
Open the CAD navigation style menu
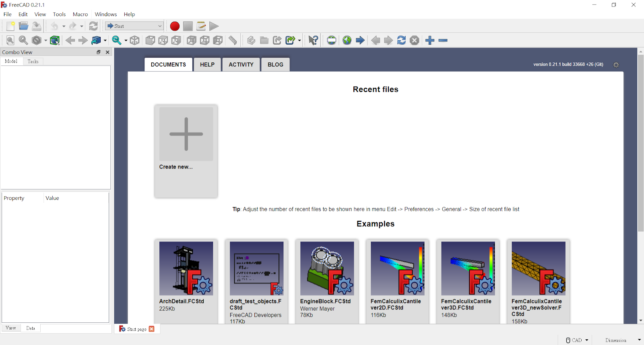point(577,340)
